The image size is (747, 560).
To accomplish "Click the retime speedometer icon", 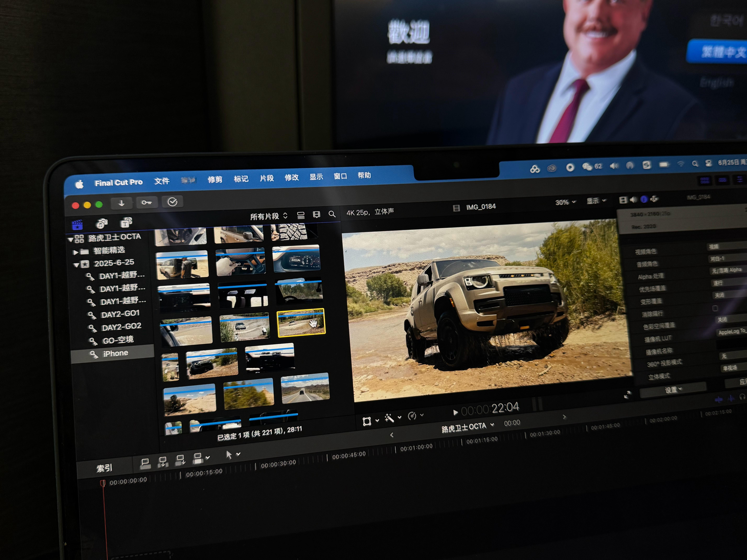I will (412, 416).
